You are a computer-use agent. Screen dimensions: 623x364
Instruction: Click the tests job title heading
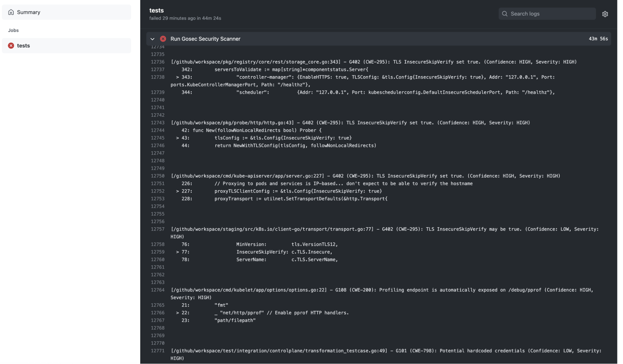tap(156, 10)
